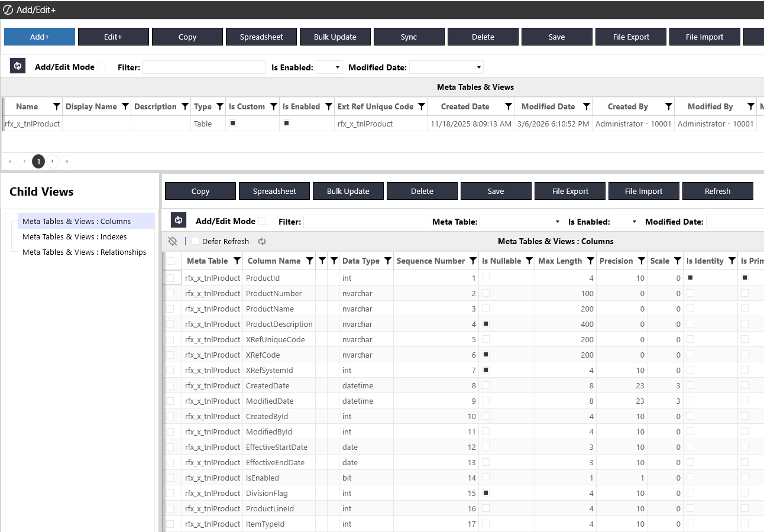The width and height of the screenshot is (764, 532).
Task: Enable the top Add/Edit Mode checkbox
Action: 101,67
